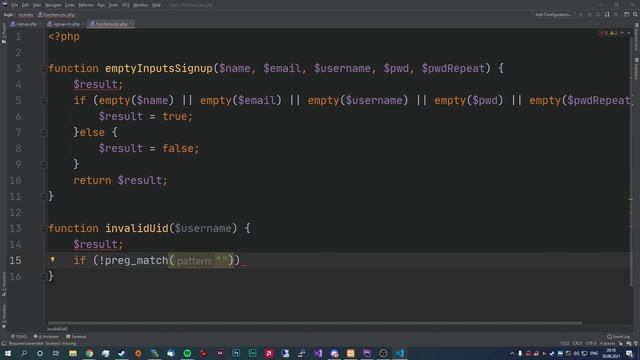Show hidden system tray icons
Viewport: 640px width, 360px height.
(x=512, y=353)
